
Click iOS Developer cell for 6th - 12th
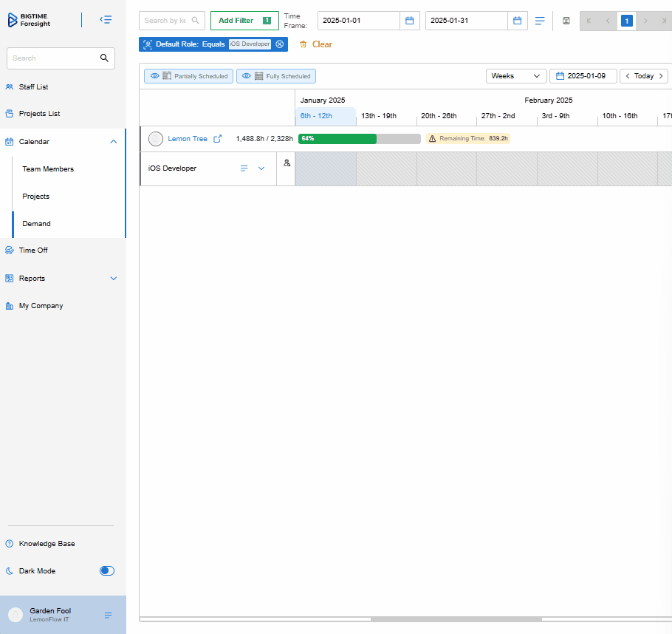point(326,169)
